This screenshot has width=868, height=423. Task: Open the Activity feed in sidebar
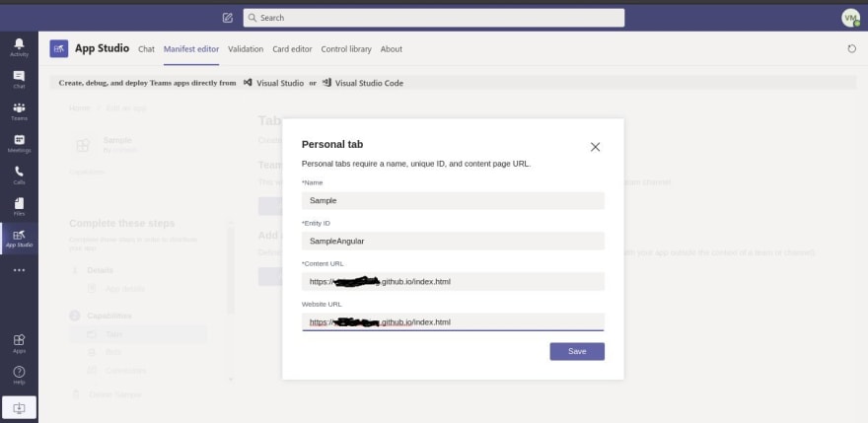19,47
